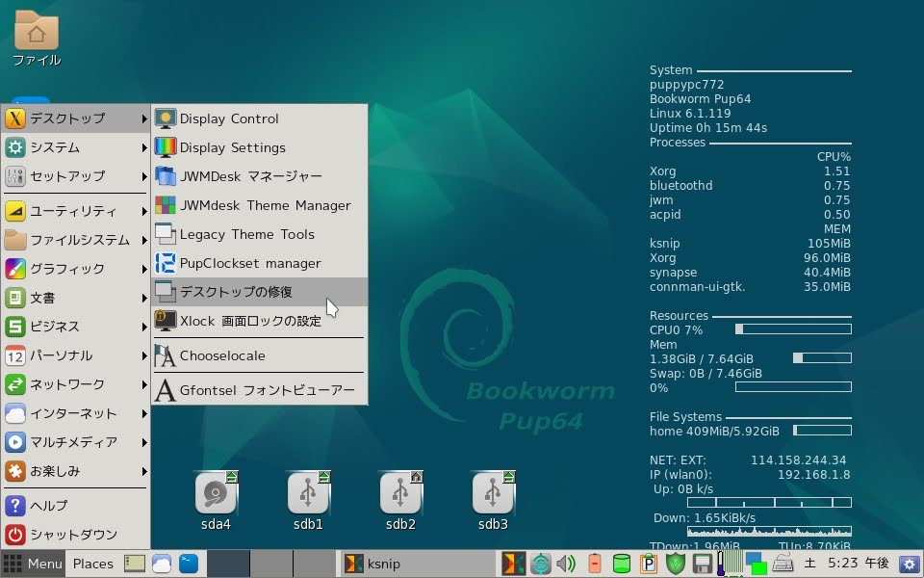Click the show desktop tray icon beside Places
924x578 pixels.
point(135,564)
